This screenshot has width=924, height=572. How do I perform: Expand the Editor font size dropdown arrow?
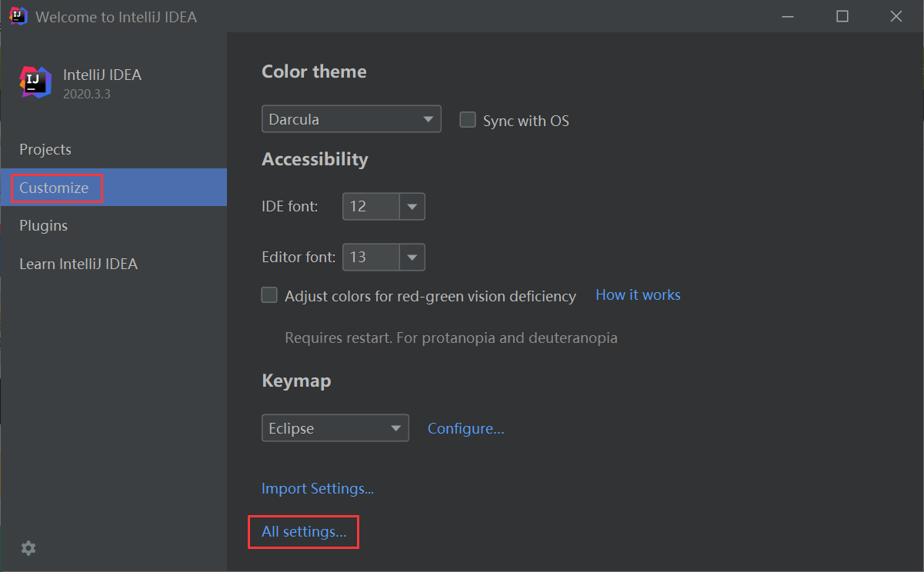412,257
